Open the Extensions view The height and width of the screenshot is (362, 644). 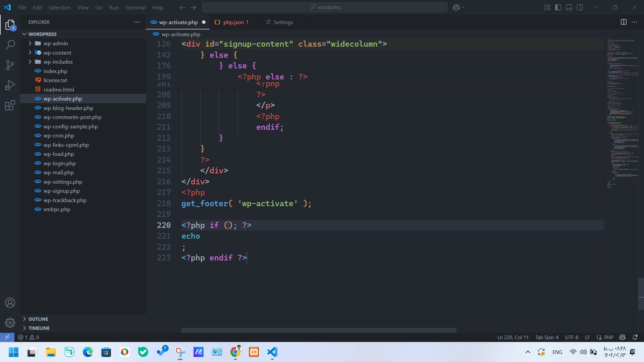[x=10, y=105]
